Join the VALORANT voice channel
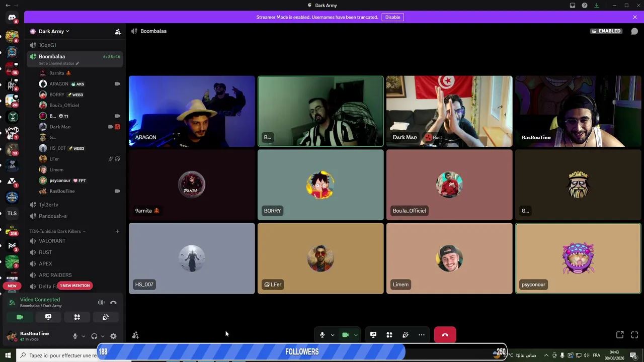644x362 pixels. point(75,241)
